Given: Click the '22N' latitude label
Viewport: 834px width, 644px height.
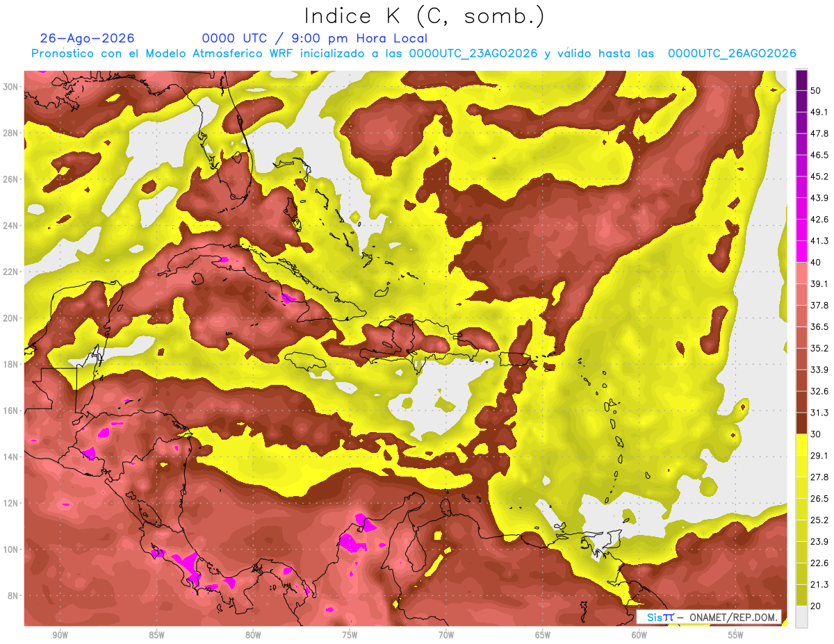Looking at the screenshot, I should coord(11,272).
